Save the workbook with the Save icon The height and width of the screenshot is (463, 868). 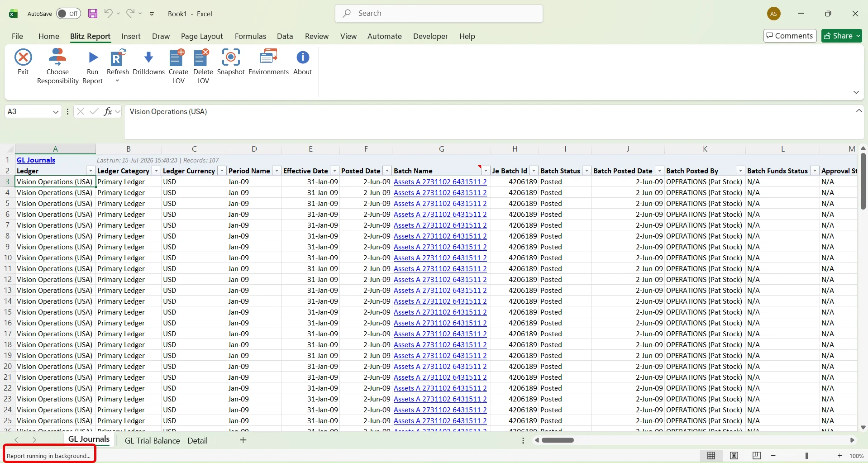point(93,14)
